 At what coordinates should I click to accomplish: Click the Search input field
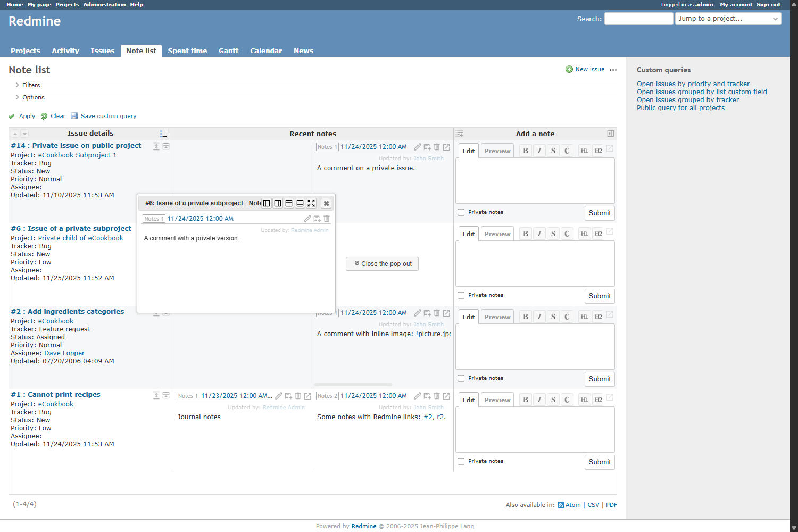pyautogui.click(x=638, y=19)
